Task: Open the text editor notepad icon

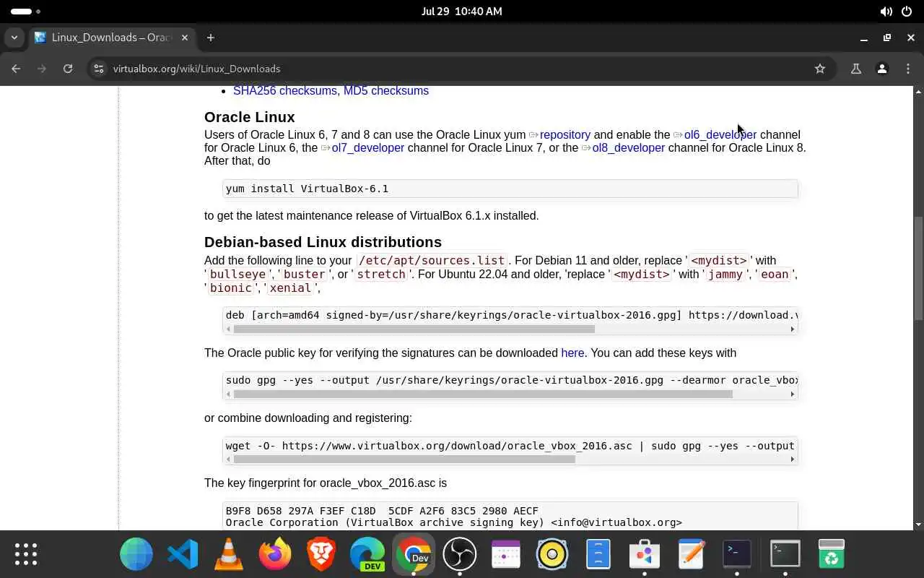Action: [691, 554]
